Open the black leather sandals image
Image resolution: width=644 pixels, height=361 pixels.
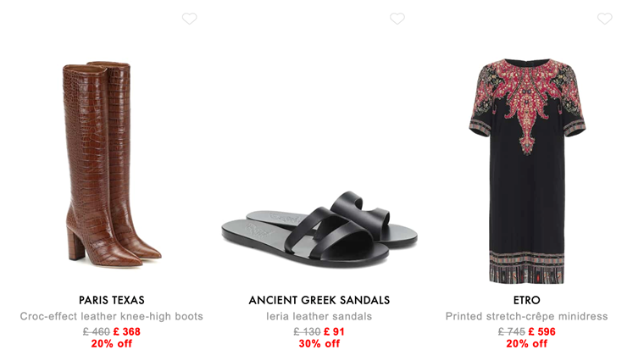pyautogui.click(x=319, y=229)
